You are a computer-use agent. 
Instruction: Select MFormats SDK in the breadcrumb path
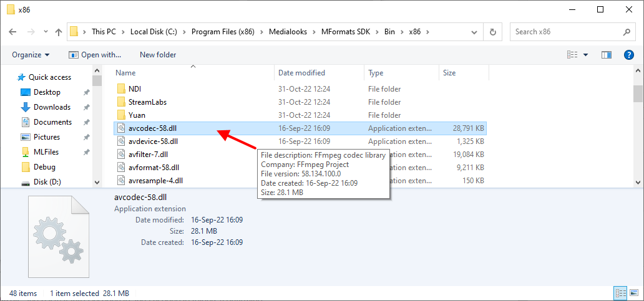(x=346, y=32)
